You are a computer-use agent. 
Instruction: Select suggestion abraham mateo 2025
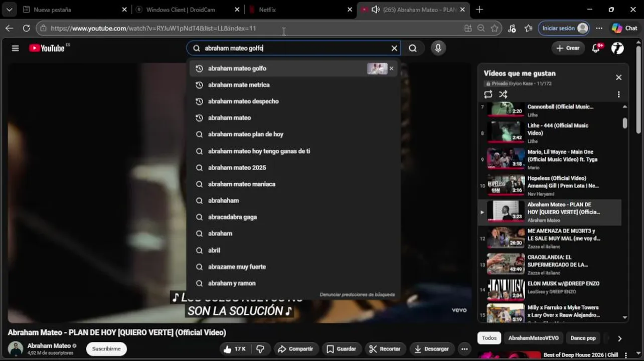293,167
